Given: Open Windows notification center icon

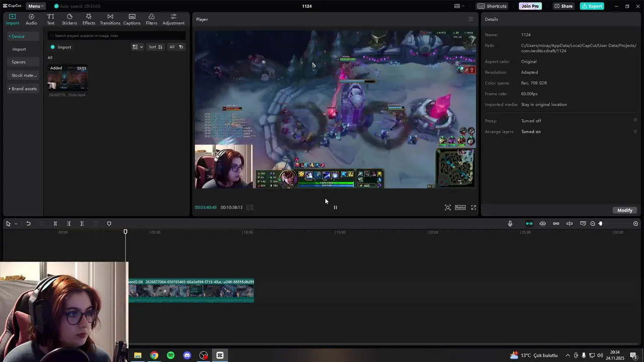Looking at the screenshot, I should tap(633, 355).
